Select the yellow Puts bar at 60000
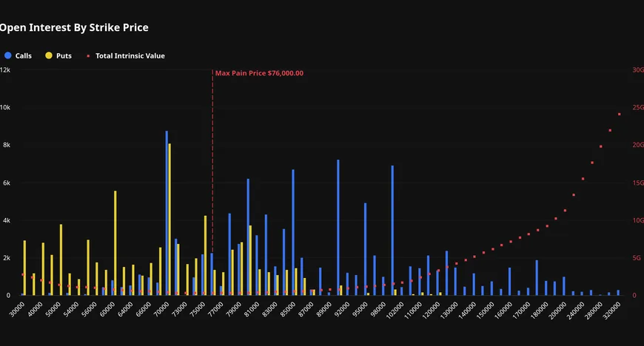 [115, 243]
